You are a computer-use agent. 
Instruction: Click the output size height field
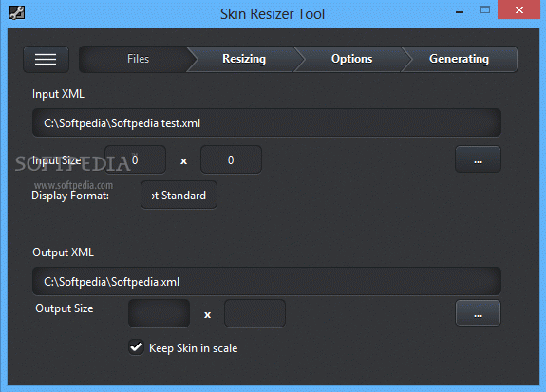(x=254, y=313)
